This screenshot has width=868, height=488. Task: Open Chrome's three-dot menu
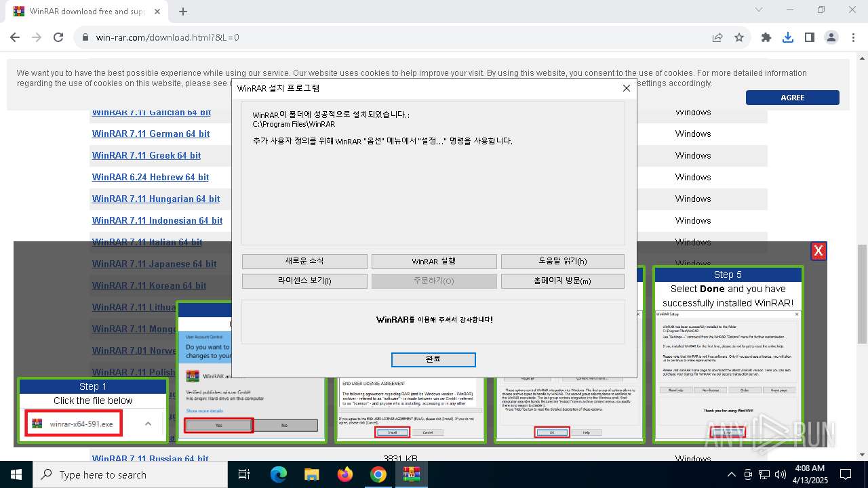point(853,37)
